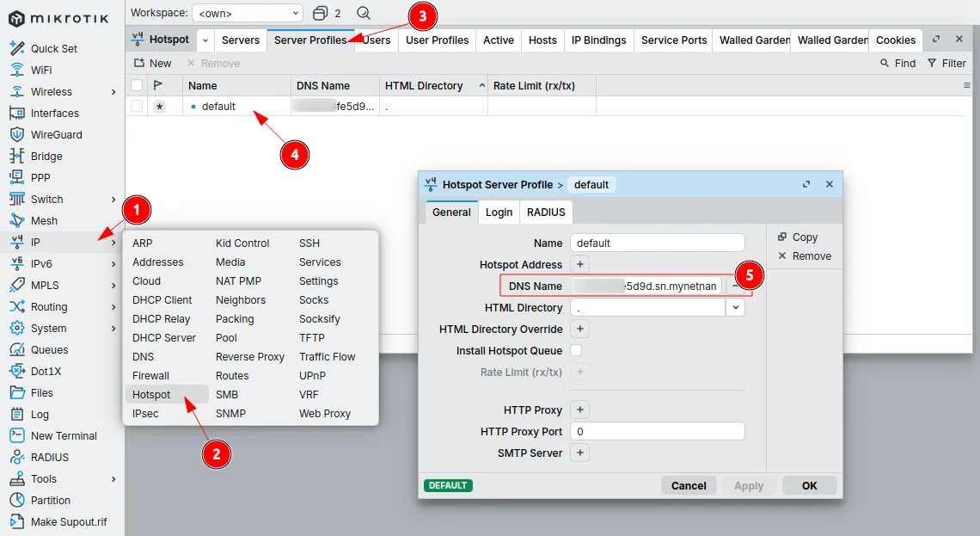Open the Queues section
The width and height of the screenshot is (980, 536).
pos(49,349)
